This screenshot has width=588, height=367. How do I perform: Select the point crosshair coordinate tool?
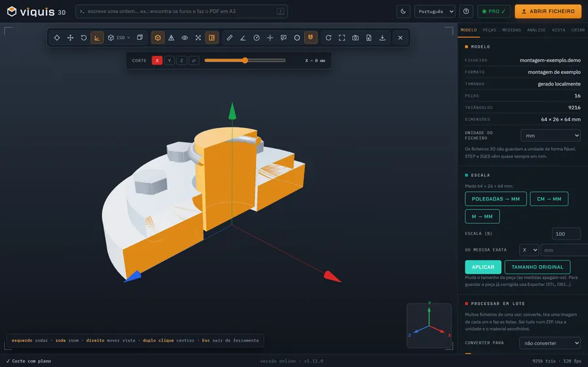(270, 38)
